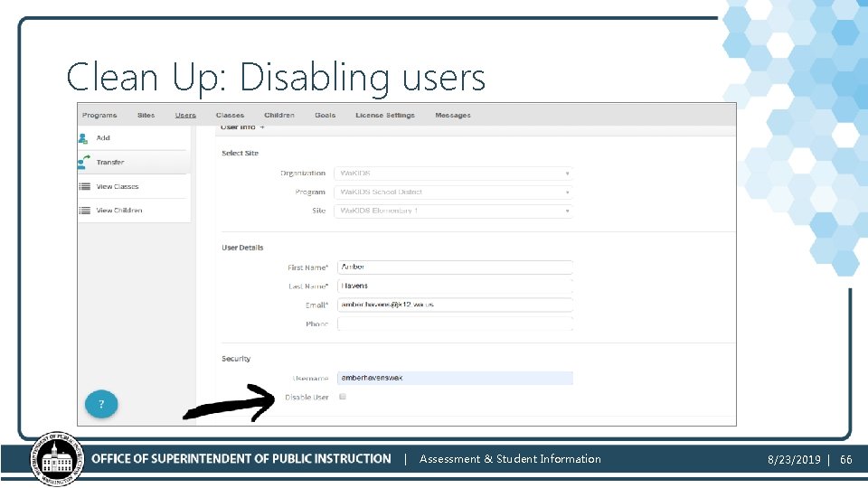Click into the empty Phone field
The width and height of the screenshot is (868, 488).
click(x=455, y=324)
